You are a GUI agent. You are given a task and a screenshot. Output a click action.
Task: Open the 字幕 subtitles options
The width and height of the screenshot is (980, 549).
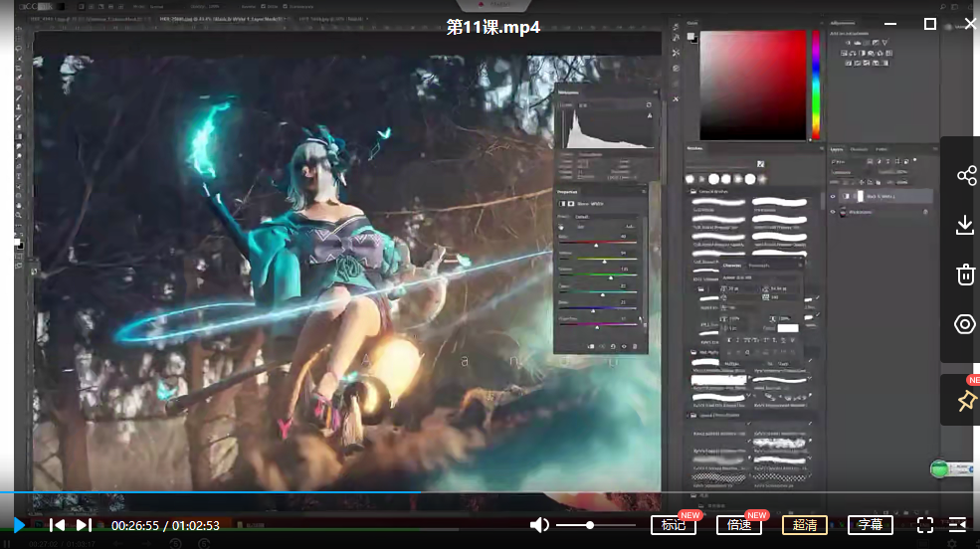coord(870,525)
